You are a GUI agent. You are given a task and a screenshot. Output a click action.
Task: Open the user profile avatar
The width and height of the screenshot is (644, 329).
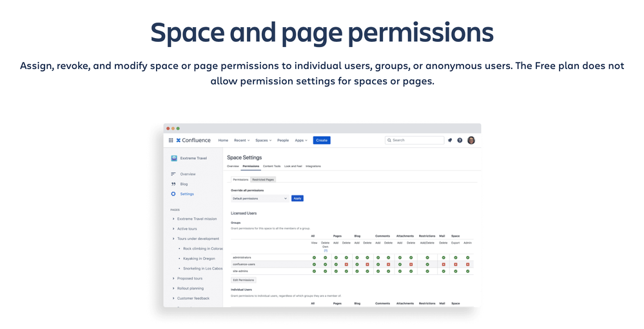[x=471, y=140]
